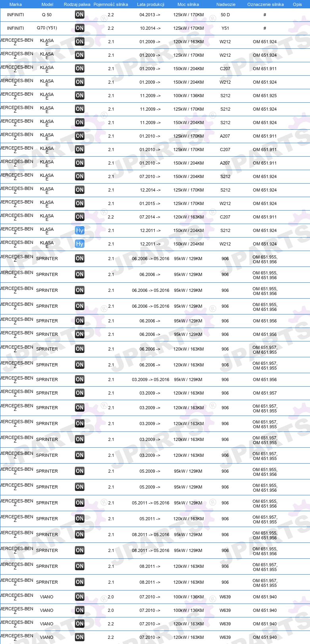Click ON badge in Klasa E 01.2010 150kW A207 row
Screen dimensions: 310x644
click(x=80, y=163)
